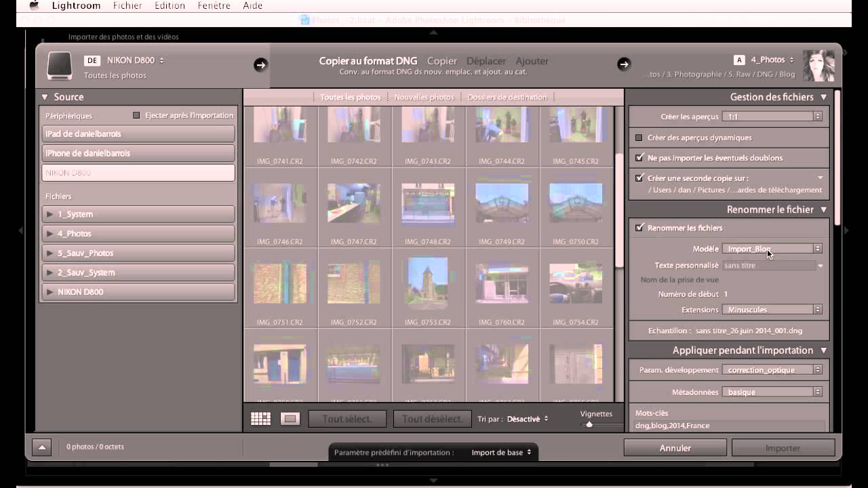
Task: Switch to grid view mode
Action: [260, 419]
